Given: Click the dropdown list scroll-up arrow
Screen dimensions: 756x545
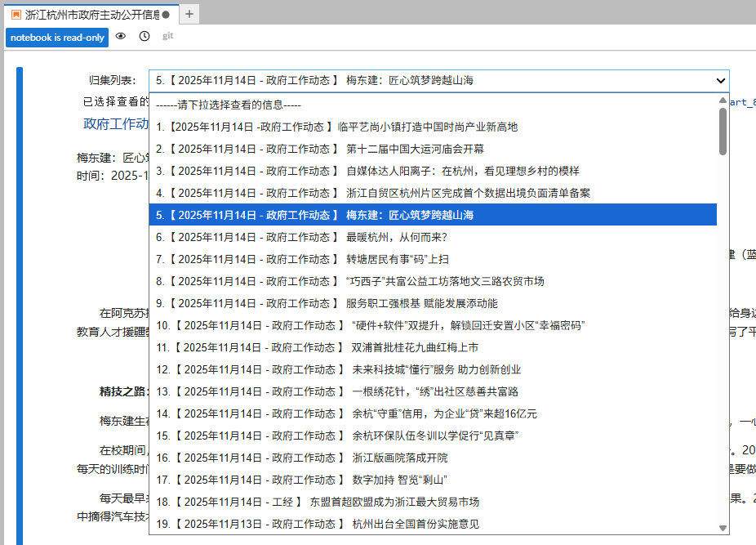Looking at the screenshot, I should [x=723, y=101].
